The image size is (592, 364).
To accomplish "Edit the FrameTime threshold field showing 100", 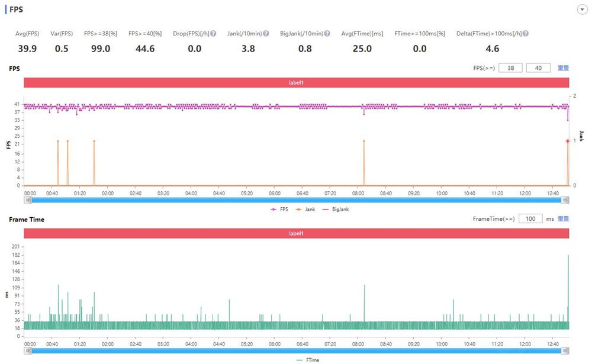I will click(x=530, y=218).
